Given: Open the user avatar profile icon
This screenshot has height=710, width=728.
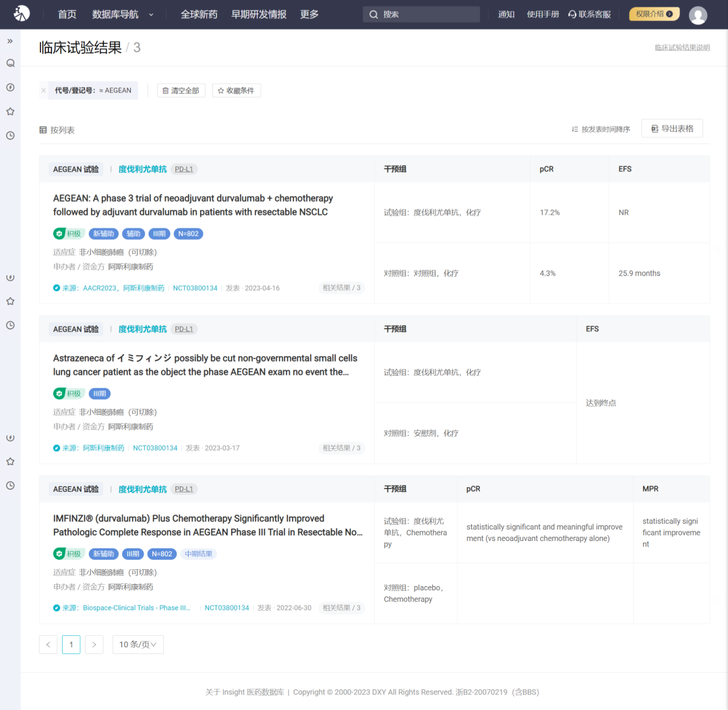Looking at the screenshot, I should pyautogui.click(x=698, y=15).
